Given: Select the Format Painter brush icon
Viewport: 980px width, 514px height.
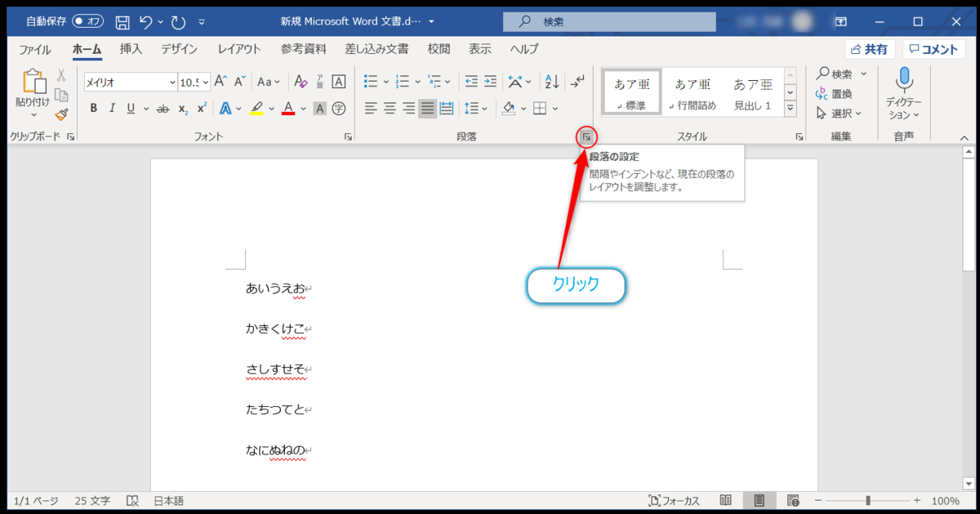Looking at the screenshot, I should click(x=61, y=114).
